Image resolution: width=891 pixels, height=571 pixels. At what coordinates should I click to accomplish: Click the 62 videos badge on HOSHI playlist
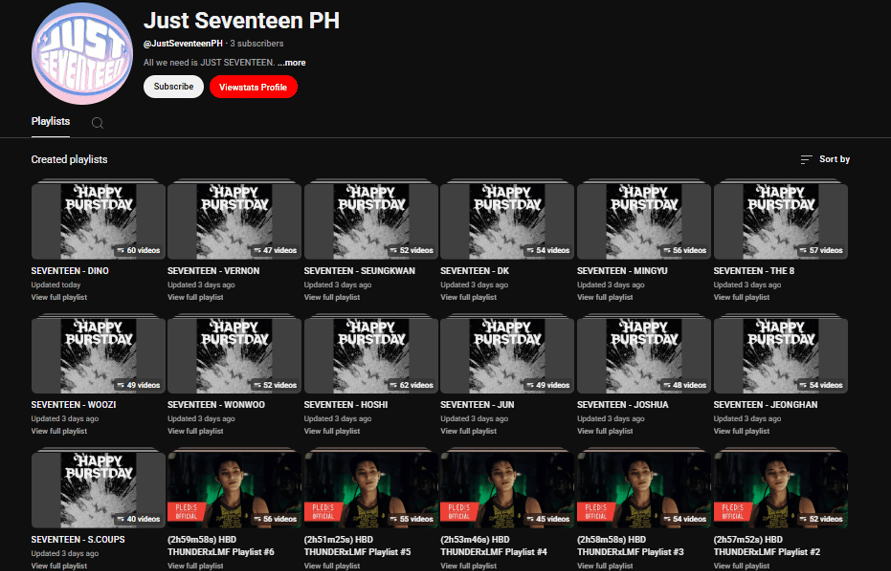[x=411, y=385]
